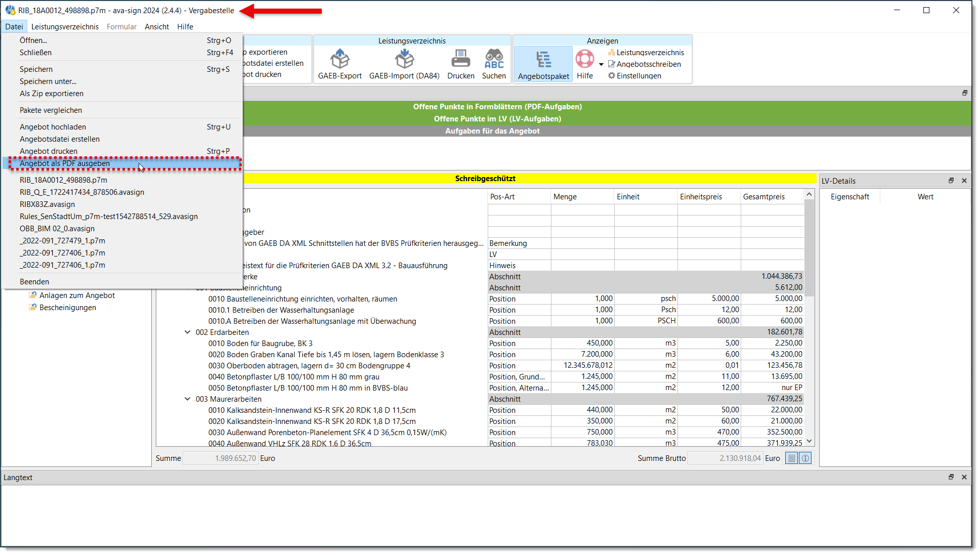Viewport: 980px width, 555px height.
Task: Collapse the 003 Maurerarbeiten section
Action: (187, 399)
